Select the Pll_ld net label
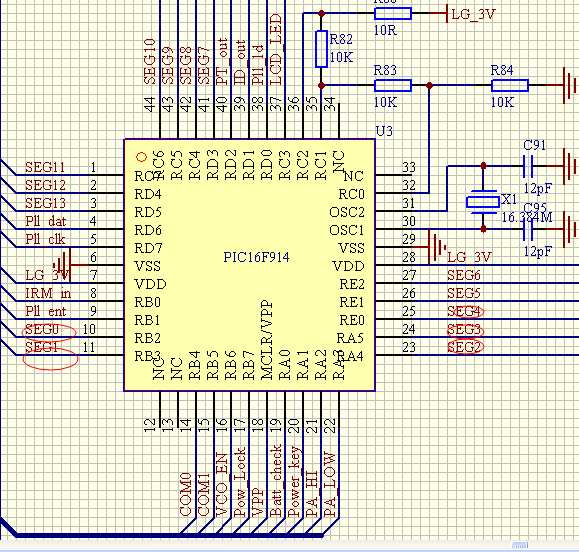The height and width of the screenshot is (552, 579). (x=258, y=65)
